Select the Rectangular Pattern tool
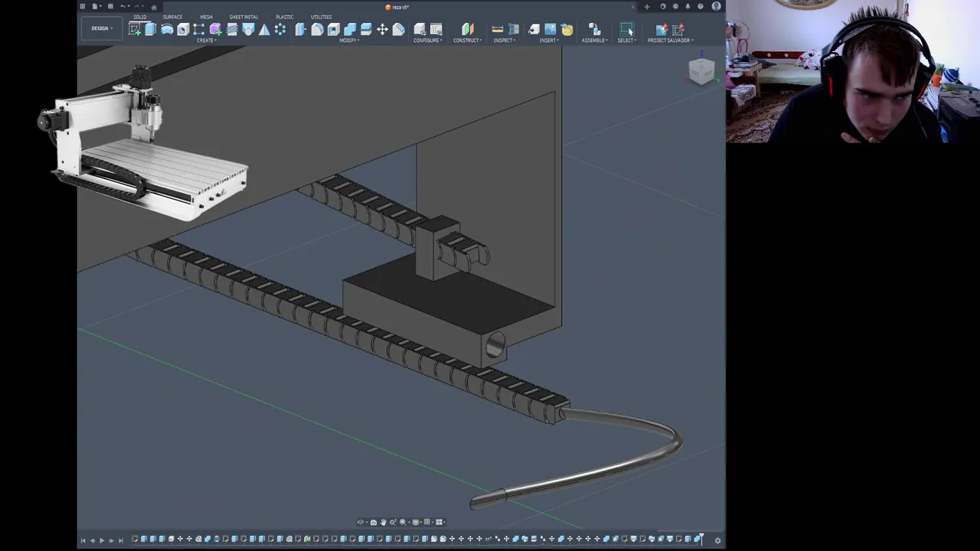980x551 pixels. tap(199, 29)
